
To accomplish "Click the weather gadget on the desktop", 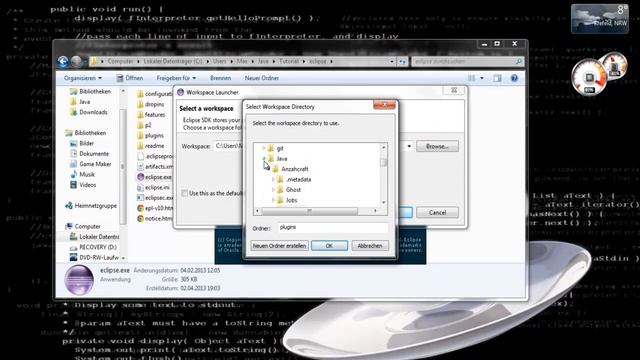I will pyautogui.click(x=600, y=19).
